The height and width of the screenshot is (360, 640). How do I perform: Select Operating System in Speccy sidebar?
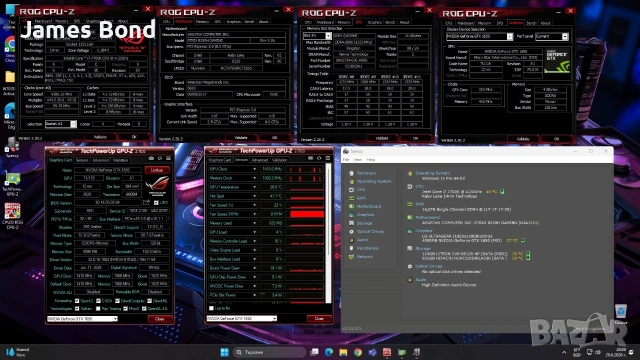370,181
